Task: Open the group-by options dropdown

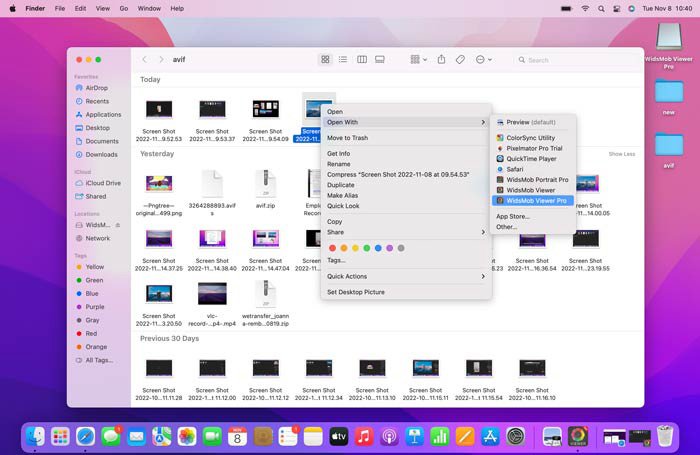Action: (418, 59)
